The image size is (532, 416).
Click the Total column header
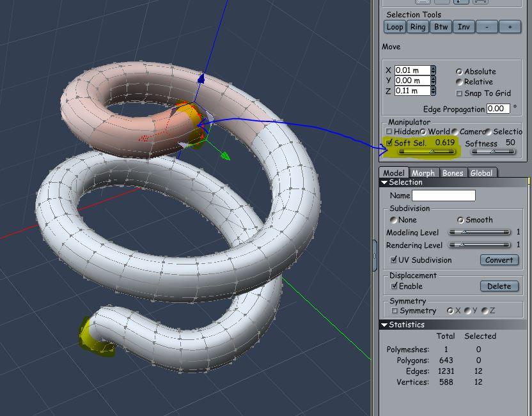446,336
